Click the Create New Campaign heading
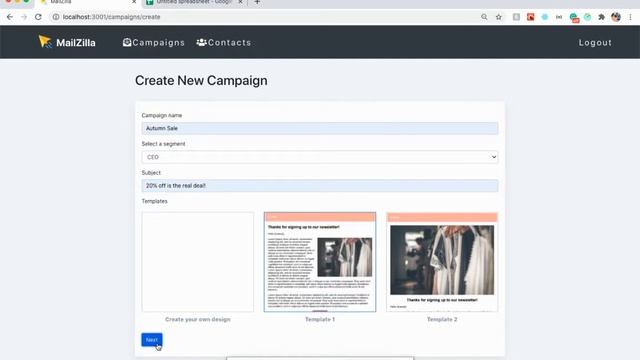640x360 pixels. coord(201,80)
